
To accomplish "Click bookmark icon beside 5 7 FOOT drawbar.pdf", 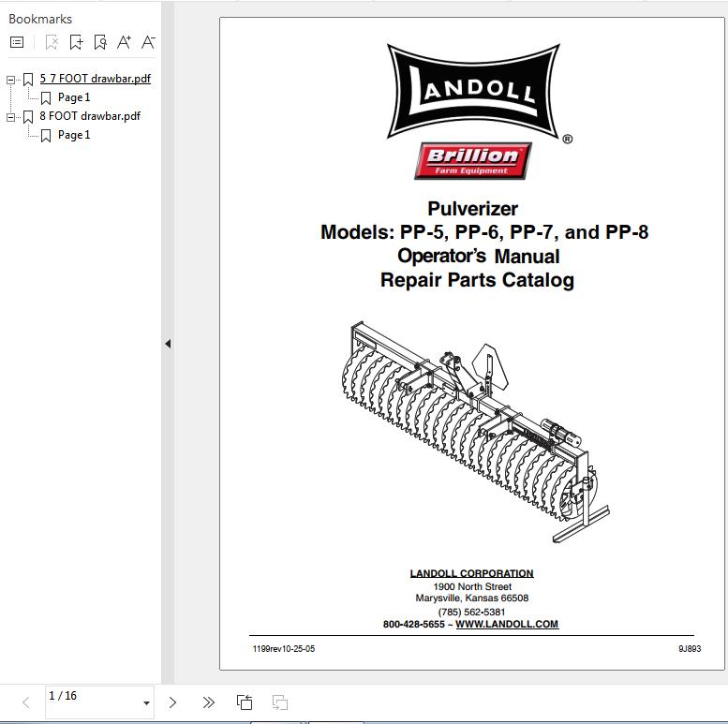I will (x=28, y=80).
